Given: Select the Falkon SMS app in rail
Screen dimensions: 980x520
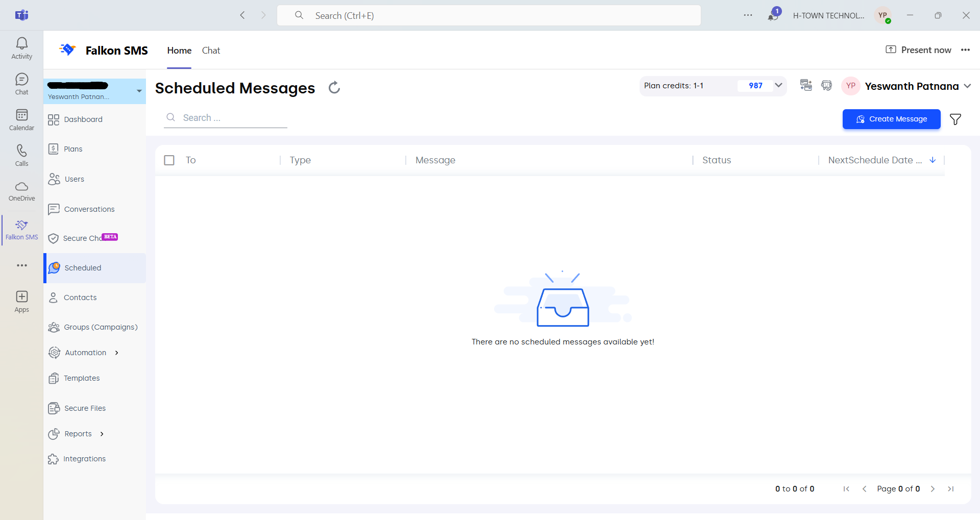Looking at the screenshot, I should tap(21, 230).
